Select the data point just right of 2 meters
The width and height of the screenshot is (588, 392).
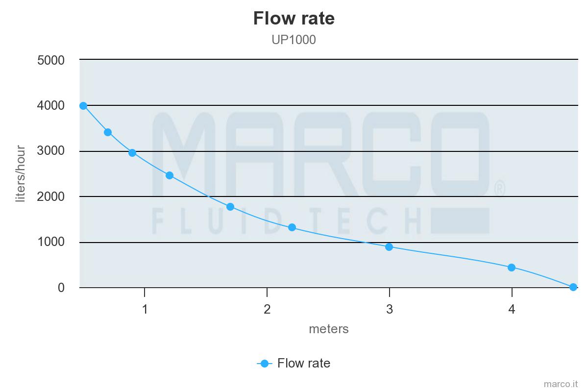292,227
